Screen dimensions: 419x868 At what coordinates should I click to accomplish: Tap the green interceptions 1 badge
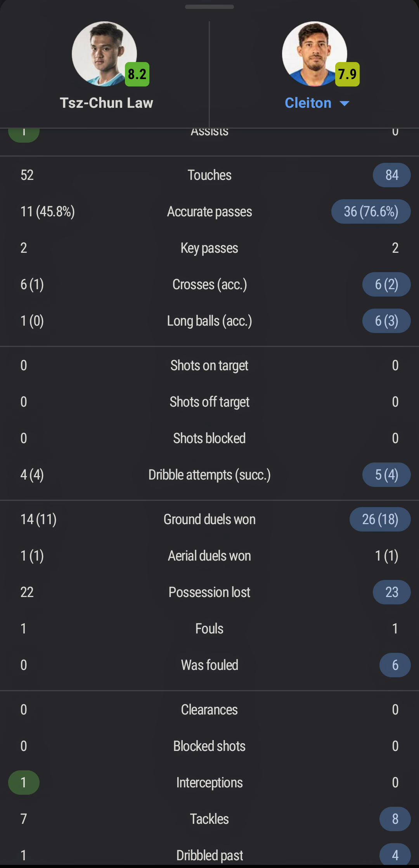click(24, 783)
